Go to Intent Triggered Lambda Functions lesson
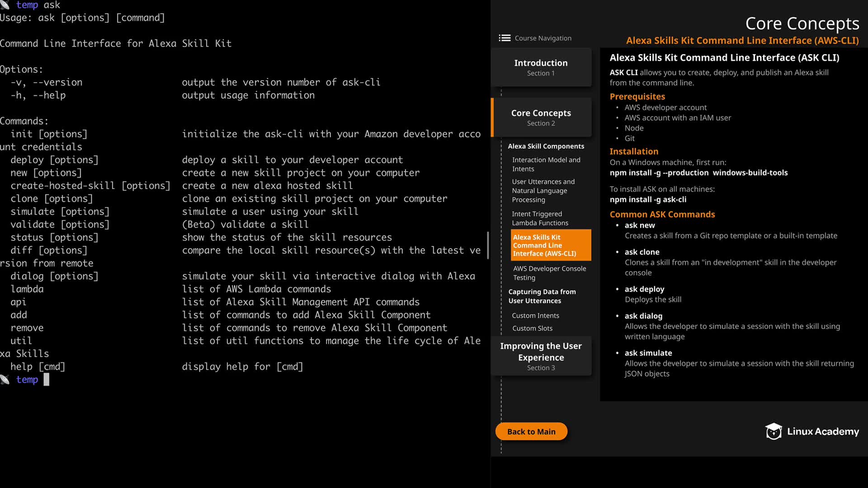The image size is (868, 488). [540, 218]
